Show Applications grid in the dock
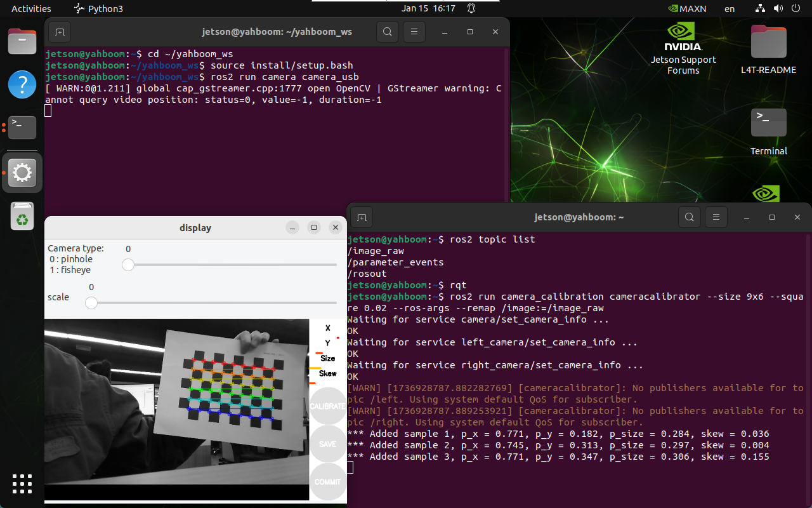This screenshot has height=508, width=812. (x=22, y=484)
